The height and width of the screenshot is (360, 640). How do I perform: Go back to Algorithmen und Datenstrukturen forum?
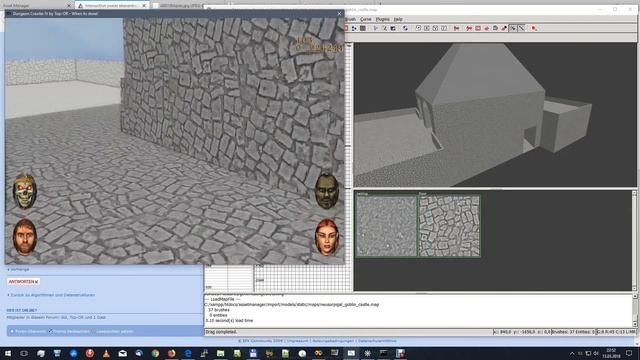51,295
